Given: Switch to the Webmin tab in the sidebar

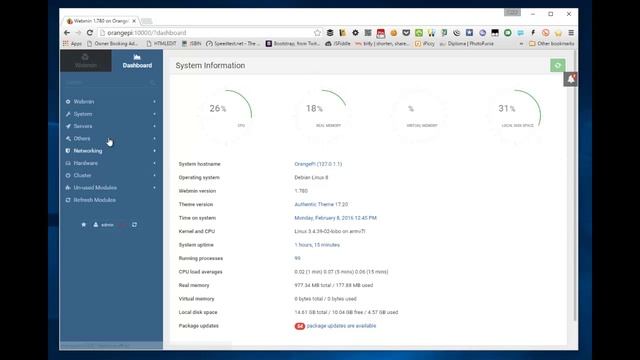Looking at the screenshot, I should coord(86,61).
